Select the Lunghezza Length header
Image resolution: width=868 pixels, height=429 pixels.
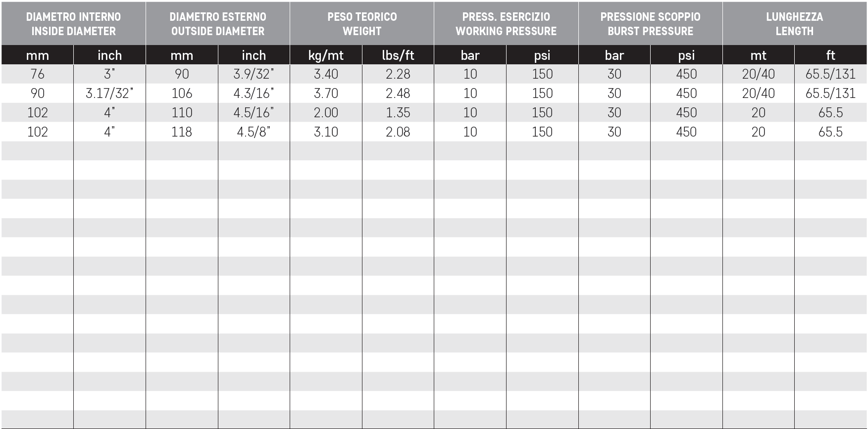[x=795, y=24]
